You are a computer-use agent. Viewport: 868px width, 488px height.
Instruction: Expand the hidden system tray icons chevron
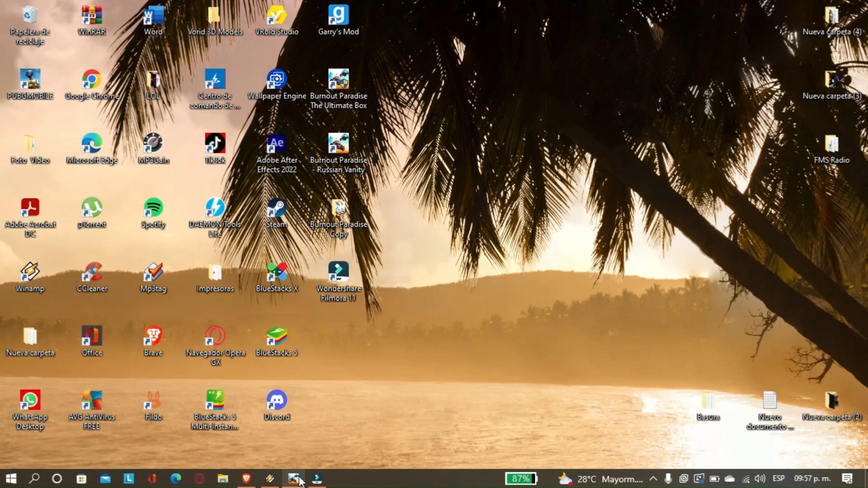(x=653, y=479)
